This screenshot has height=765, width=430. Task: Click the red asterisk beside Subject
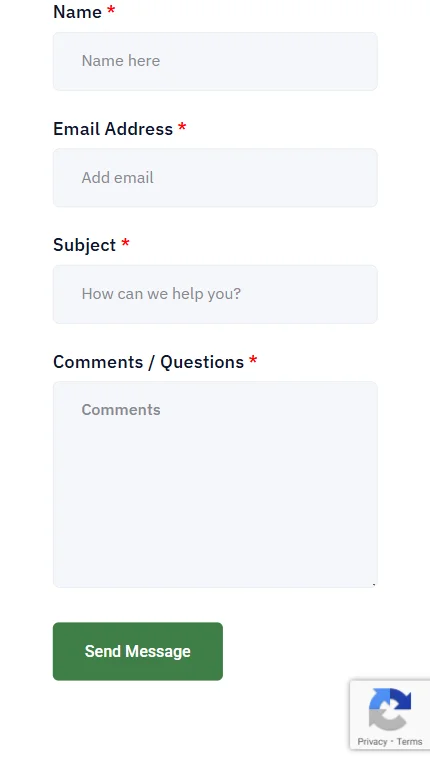[125, 242]
